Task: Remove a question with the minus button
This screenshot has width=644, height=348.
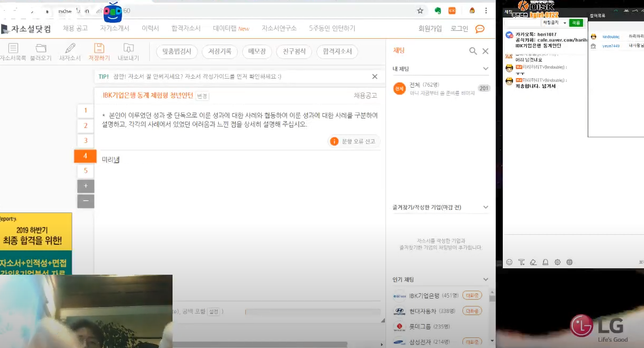Action: click(x=85, y=201)
